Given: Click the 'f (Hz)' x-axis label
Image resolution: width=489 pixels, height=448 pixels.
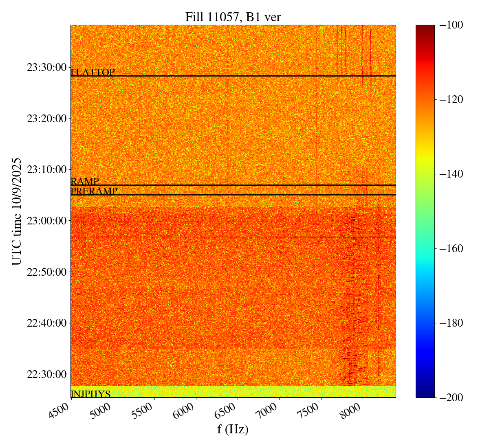Looking at the screenshot, I should pyautogui.click(x=233, y=429).
